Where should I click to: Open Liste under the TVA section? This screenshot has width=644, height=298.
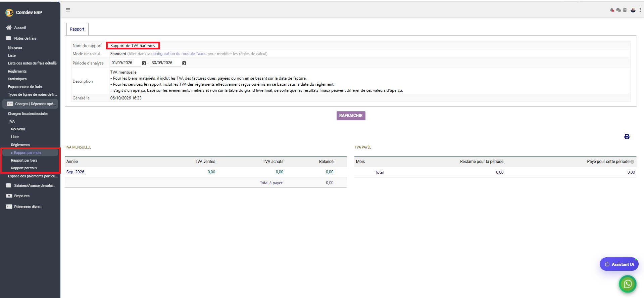tap(15, 137)
